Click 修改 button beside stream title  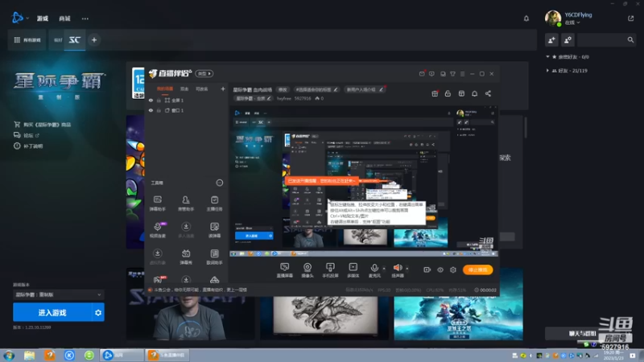(x=283, y=89)
